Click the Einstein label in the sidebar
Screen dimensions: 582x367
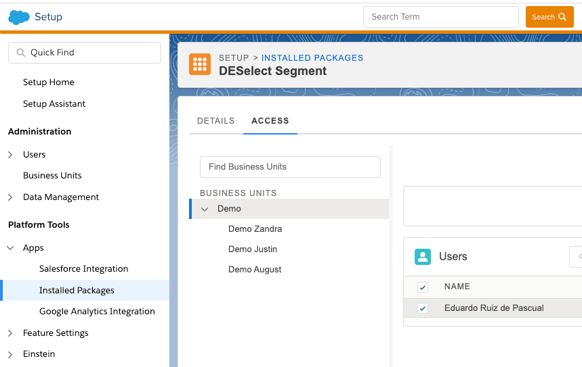click(x=39, y=354)
